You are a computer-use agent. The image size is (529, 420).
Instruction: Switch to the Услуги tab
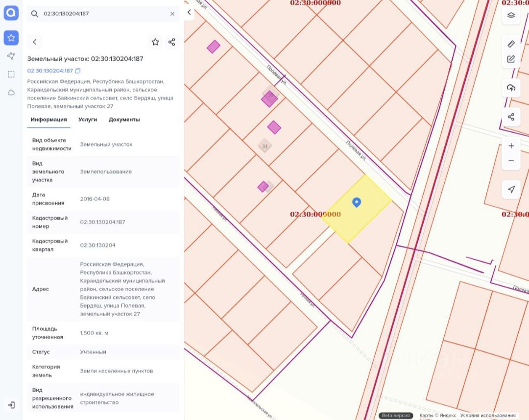88,120
